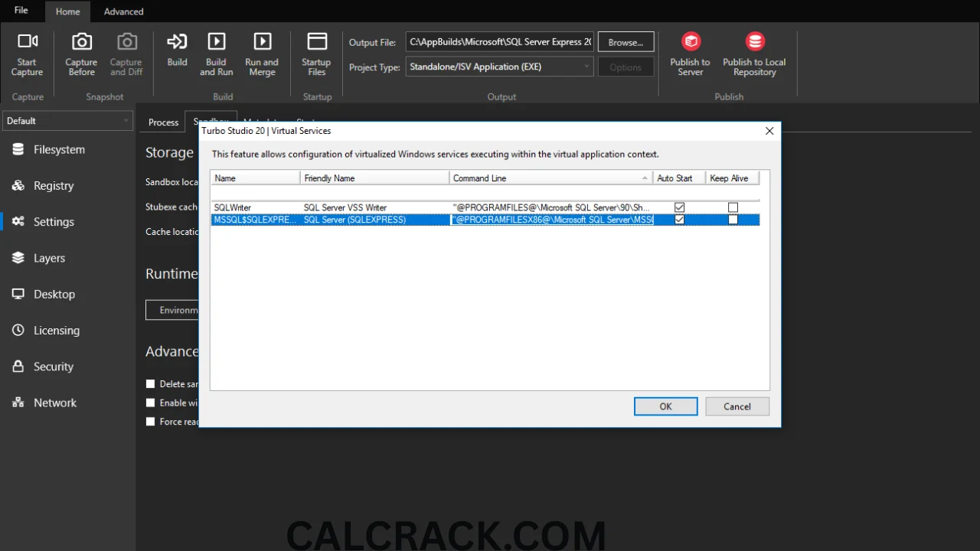
Task: Select the Process settings tab
Action: pos(163,122)
